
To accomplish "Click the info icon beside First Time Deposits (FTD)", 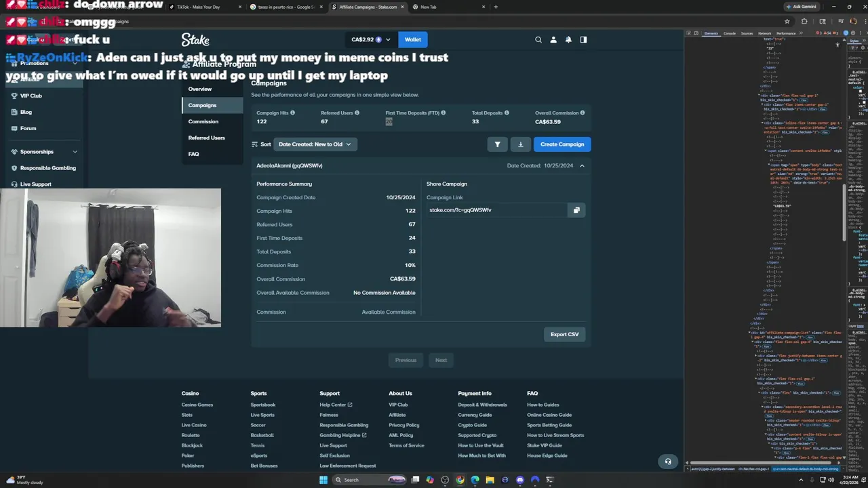I will (x=443, y=113).
